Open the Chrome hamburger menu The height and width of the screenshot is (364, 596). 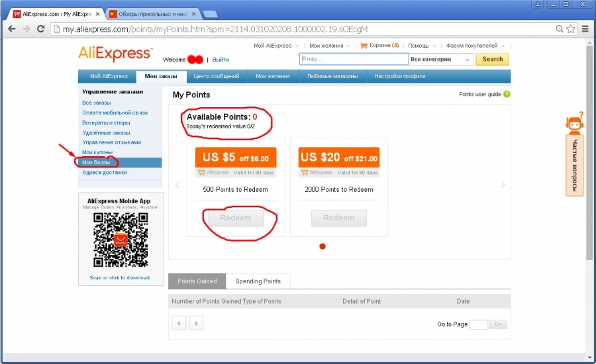pyautogui.click(x=584, y=28)
